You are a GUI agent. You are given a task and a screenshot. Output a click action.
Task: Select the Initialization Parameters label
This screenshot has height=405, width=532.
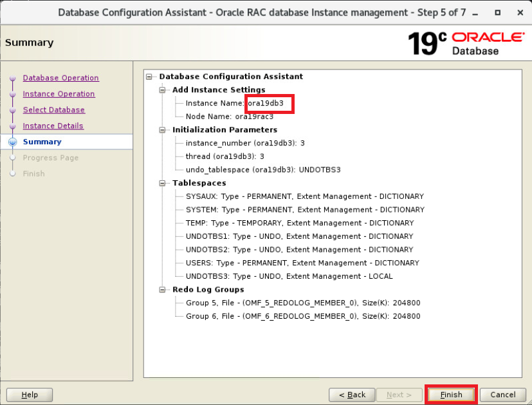225,130
